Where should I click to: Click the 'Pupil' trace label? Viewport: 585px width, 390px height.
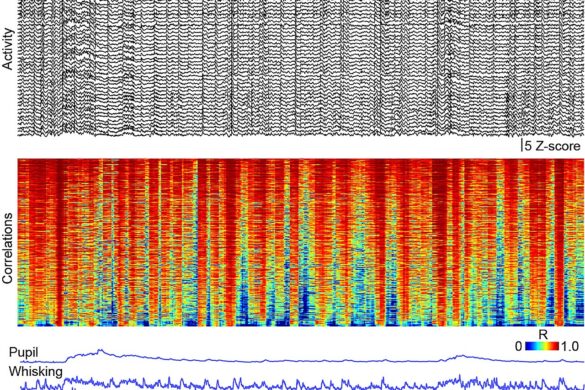[24, 353]
